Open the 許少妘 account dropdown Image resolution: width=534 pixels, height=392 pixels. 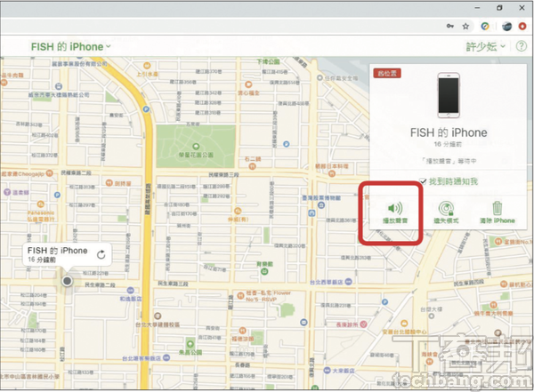coord(485,46)
